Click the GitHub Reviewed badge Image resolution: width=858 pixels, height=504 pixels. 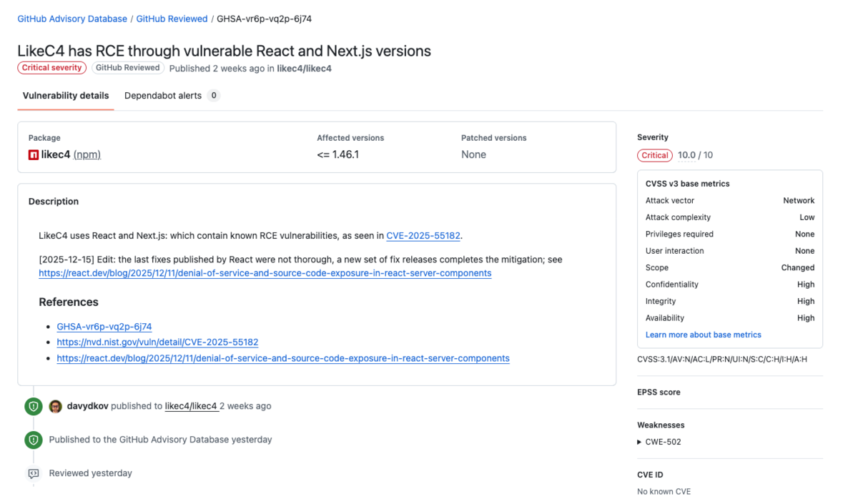(x=127, y=68)
